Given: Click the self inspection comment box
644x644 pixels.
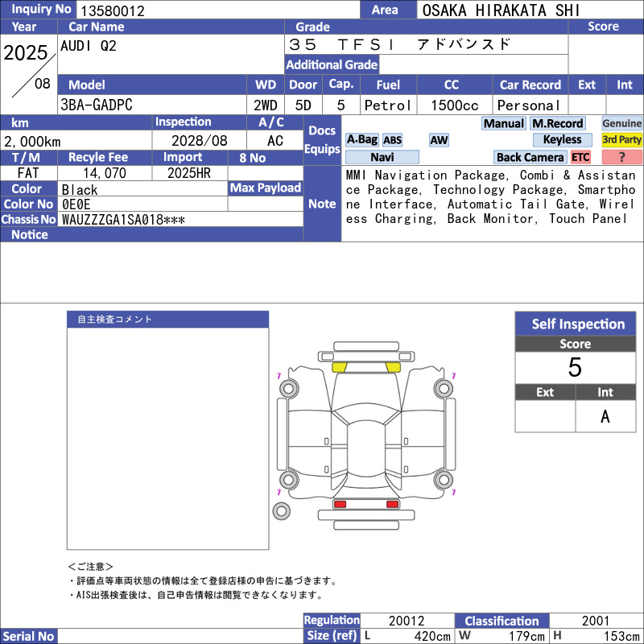Looking at the screenshot, I should [168, 439].
